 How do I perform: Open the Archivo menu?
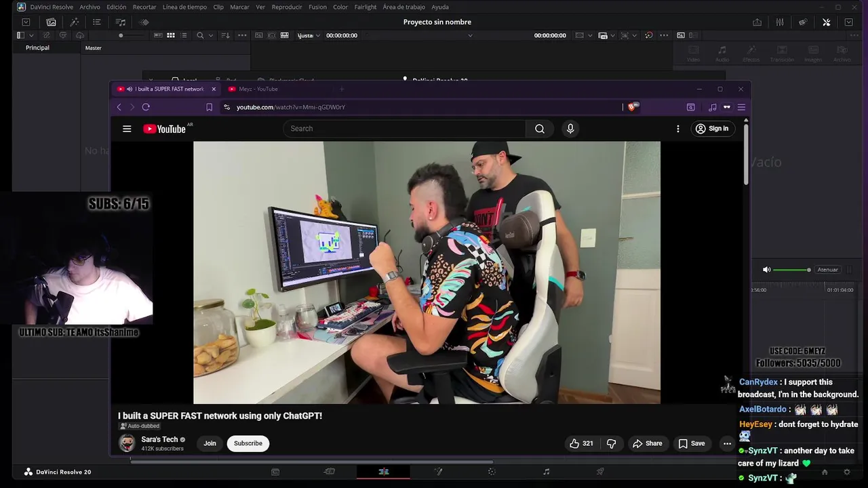coord(90,7)
